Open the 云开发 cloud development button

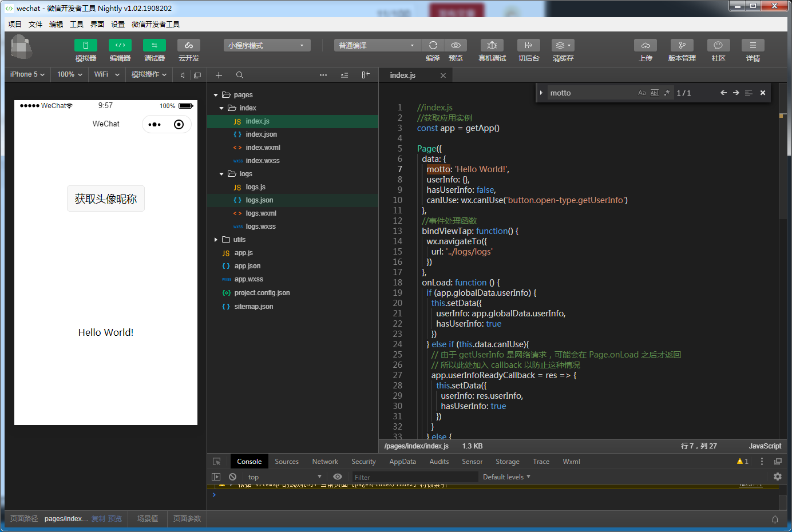click(x=189, y=45)
